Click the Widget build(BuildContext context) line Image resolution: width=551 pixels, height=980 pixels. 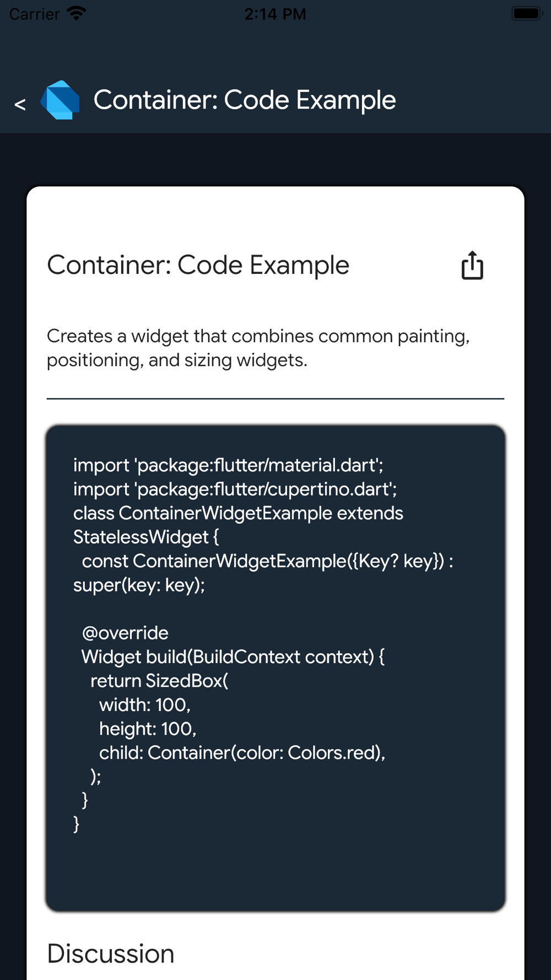[x=233, y=657]
